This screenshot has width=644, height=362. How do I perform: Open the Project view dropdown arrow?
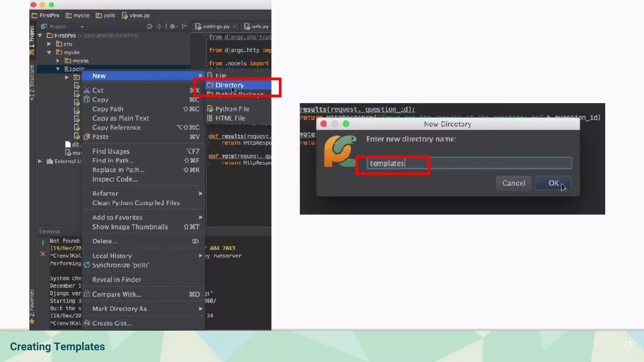82,27
